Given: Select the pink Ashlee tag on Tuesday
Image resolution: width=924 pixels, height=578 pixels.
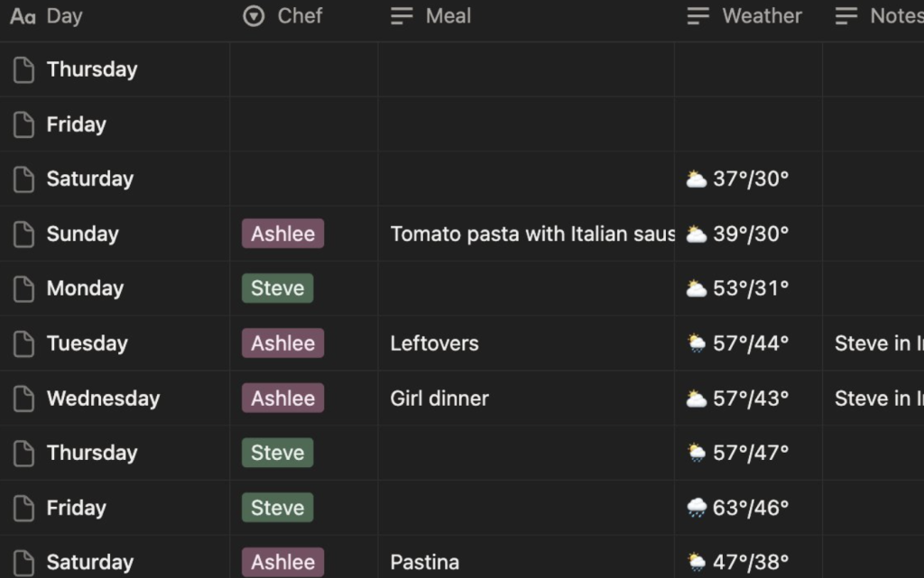Looking at the screenshot, I should click(282, 344).
